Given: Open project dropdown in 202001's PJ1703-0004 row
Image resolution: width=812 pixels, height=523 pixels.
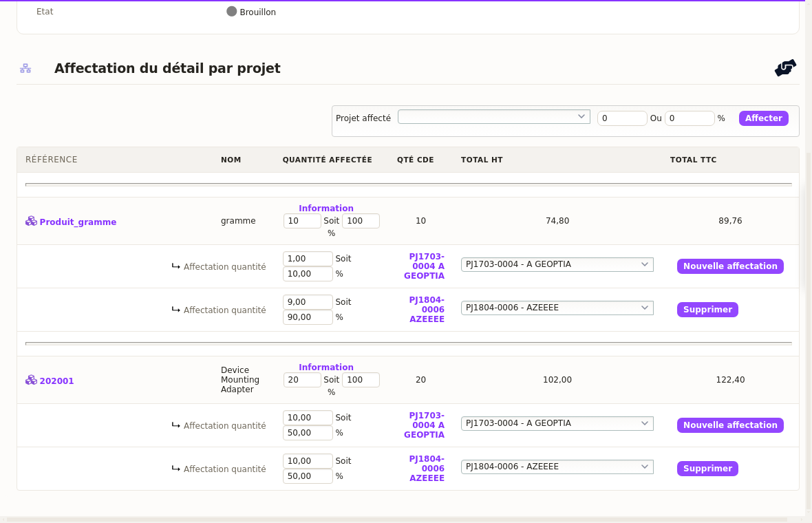Looking at the screenshot, I should point(557,423).
